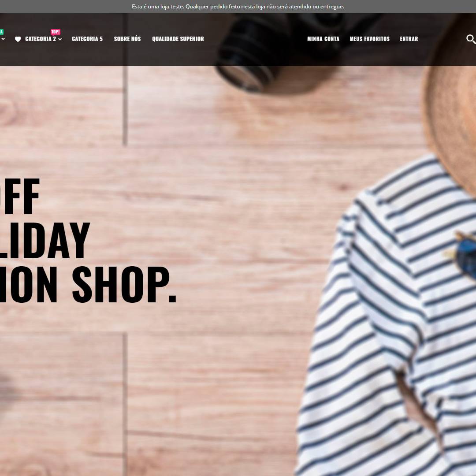Open Minha Conta link

pyautogui.click(x=324, y=39)
